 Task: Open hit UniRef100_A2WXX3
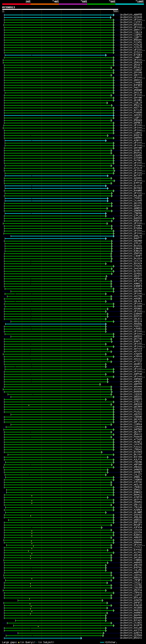[x=131, y=140]
